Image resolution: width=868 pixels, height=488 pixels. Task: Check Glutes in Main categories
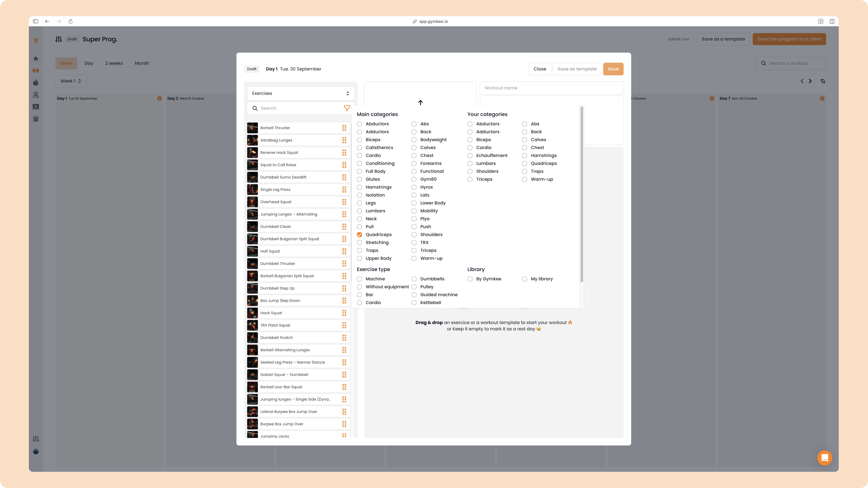tap(359, 179)
